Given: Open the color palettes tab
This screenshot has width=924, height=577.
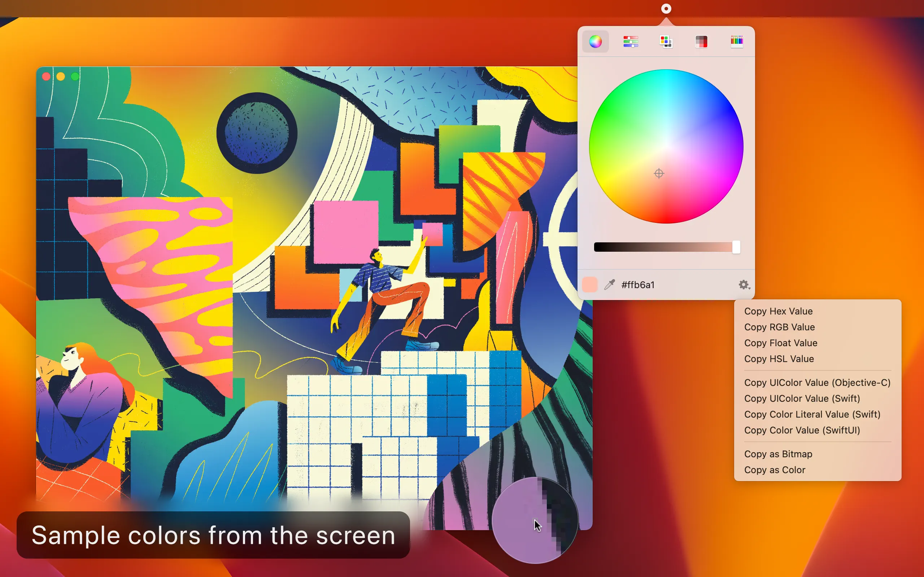Looking at the screenshot, I should (x=666, y=41).
